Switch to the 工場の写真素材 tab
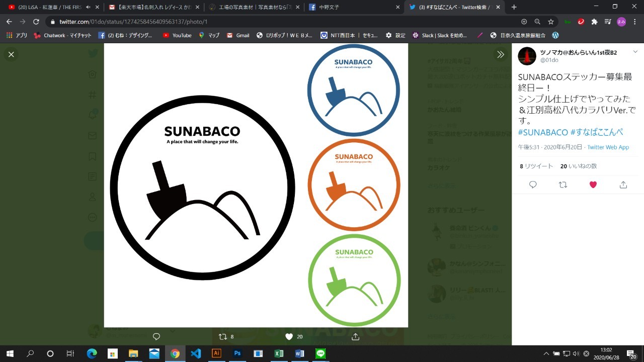This screenshot has width=644, height=362. [253, 7]
